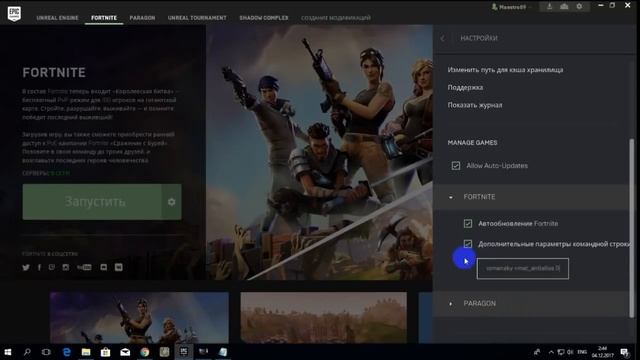
Task: Open the downloads icon in header
Action: coord(549,7)
